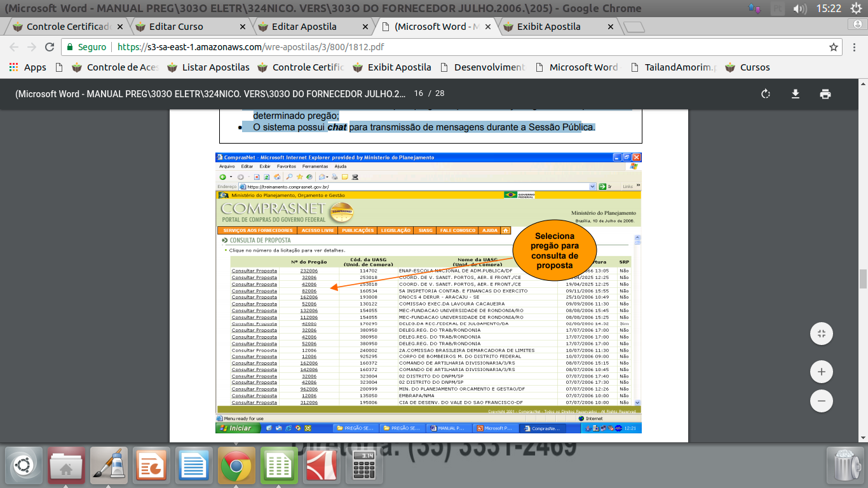Open Chrome menu with three dots
This screenshot has width=868, height=488.
click(x=854, y=47)
